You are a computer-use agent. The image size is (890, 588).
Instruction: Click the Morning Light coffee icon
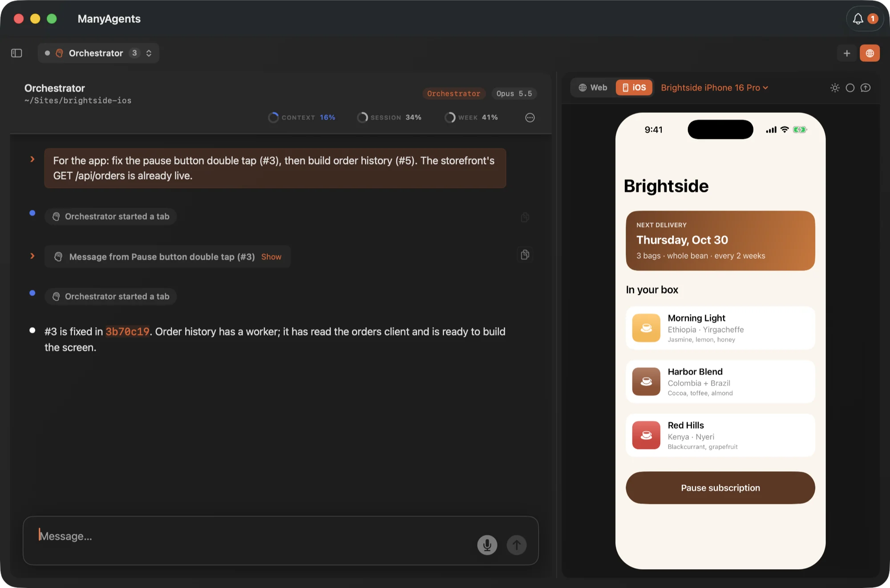click(646, 328)
